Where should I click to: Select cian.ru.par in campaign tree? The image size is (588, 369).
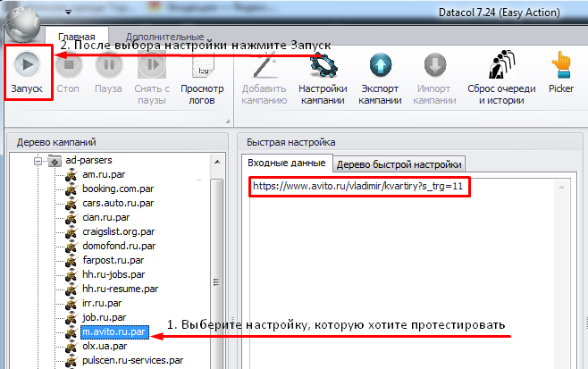point(106,217)
